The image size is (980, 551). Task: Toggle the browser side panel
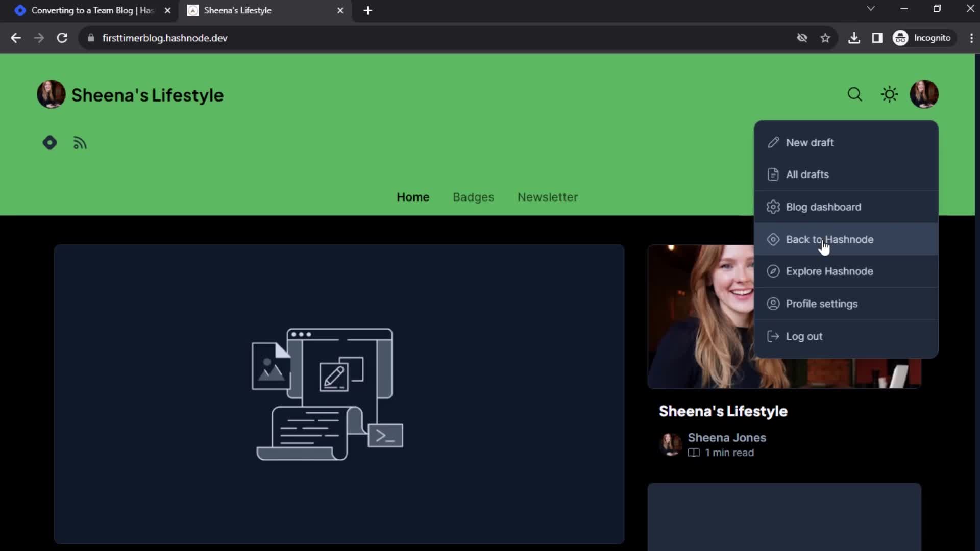(x=877, y=38)
